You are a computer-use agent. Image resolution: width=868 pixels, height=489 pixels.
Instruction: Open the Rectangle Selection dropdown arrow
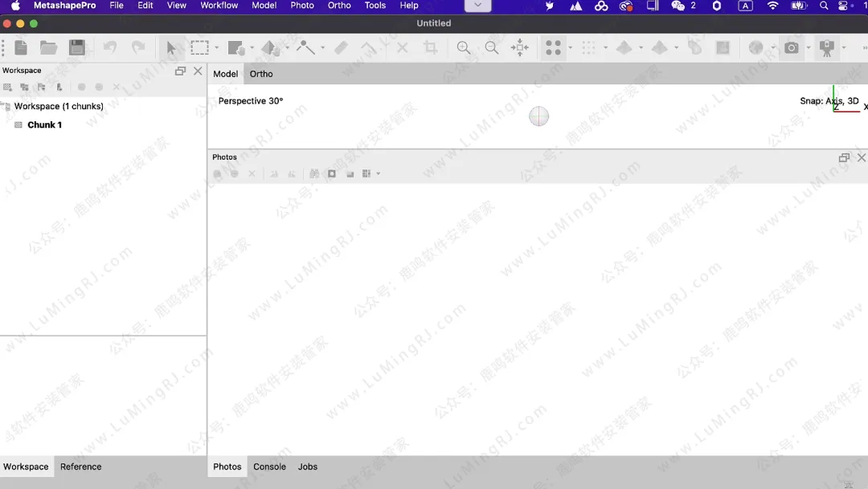point(216,48)
